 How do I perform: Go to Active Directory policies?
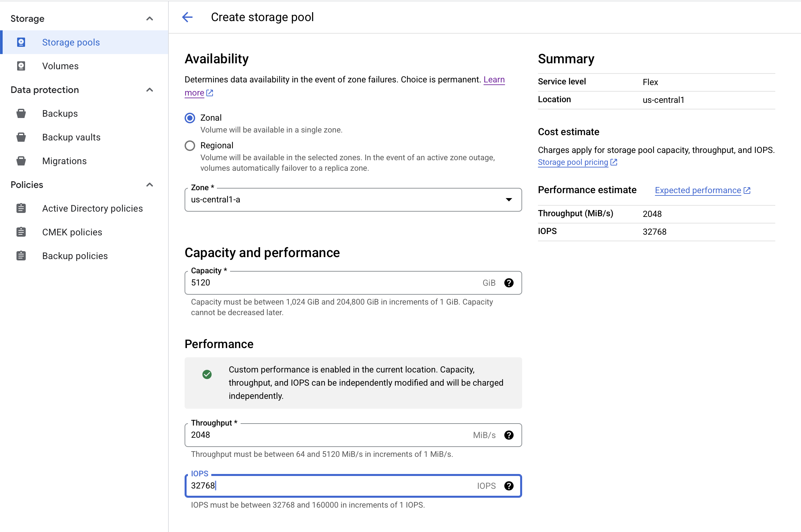92,208
